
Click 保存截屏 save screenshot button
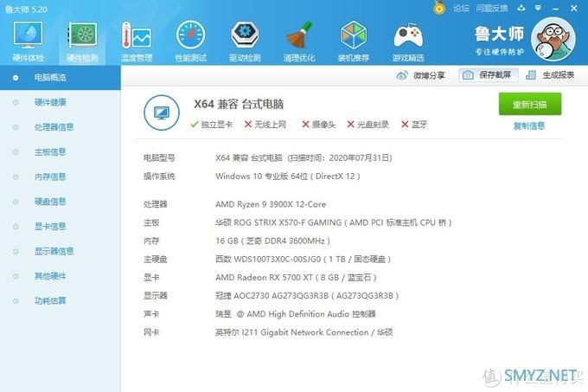point(488,75)
